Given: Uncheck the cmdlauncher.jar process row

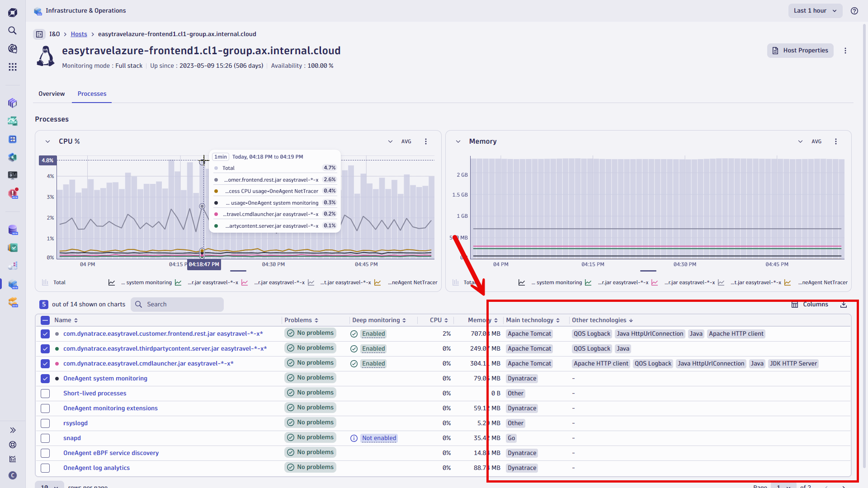Looking at the screenshot, I should pyautogui.click(x=45, y=363).
